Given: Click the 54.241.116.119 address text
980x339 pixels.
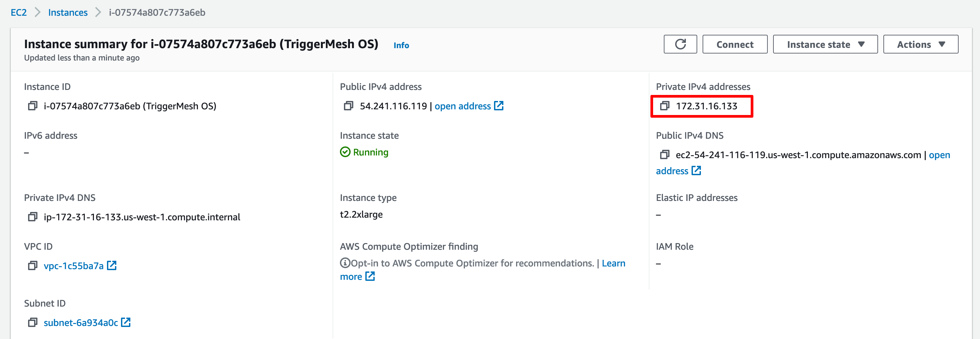Looking at the screenshot, I should 393,106.
